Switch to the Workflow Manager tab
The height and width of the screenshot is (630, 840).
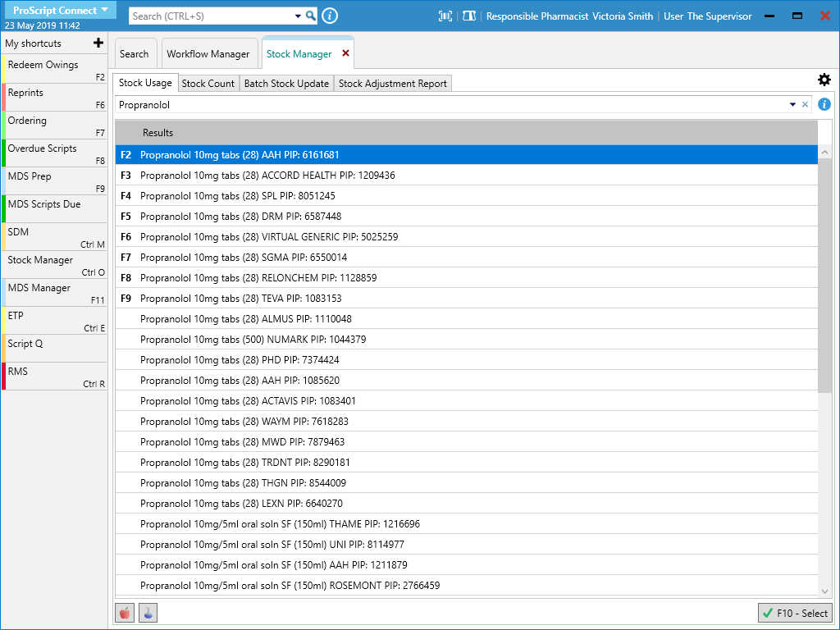click(208, 53)
